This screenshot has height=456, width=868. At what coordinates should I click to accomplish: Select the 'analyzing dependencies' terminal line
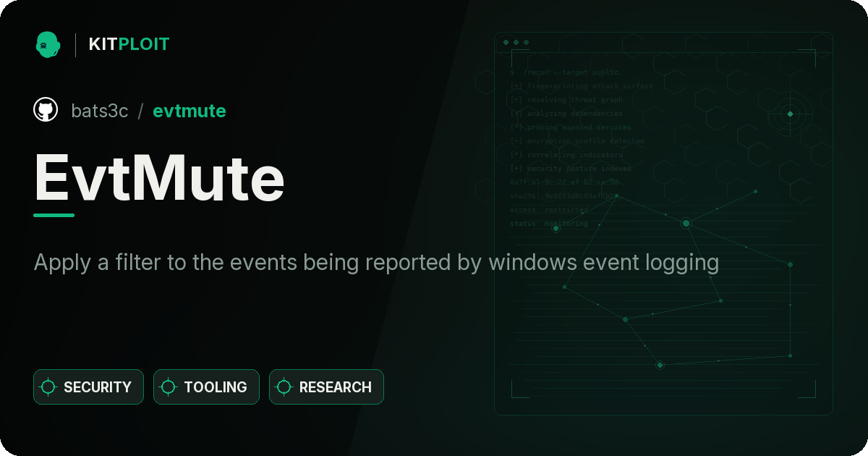point(566,113)
